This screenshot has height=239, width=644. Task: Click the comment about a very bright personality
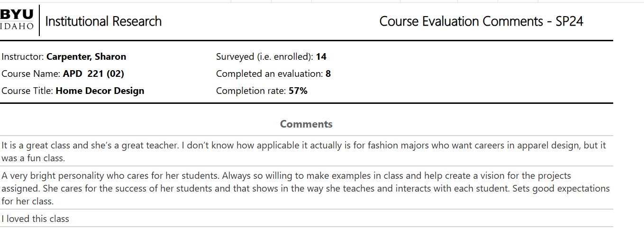coord(306,188)
